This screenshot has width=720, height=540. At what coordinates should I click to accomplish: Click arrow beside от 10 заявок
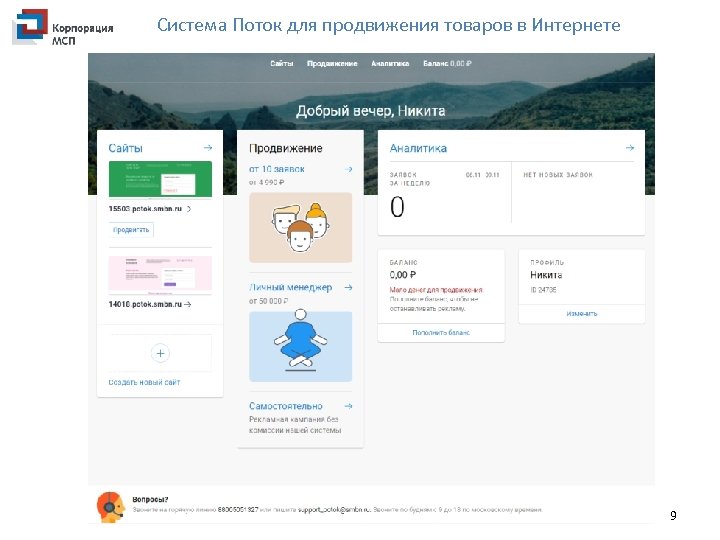[x=349, y=169]
